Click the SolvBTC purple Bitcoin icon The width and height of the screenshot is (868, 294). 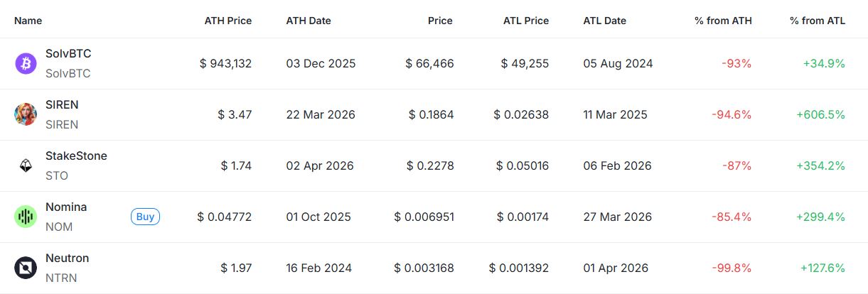pos(26,63)
